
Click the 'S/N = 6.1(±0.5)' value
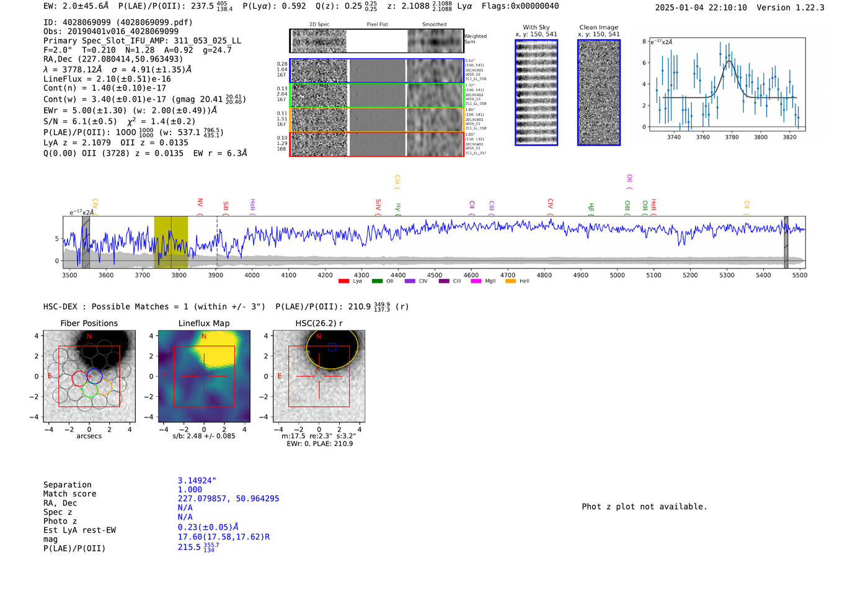(x=80, y=121)
